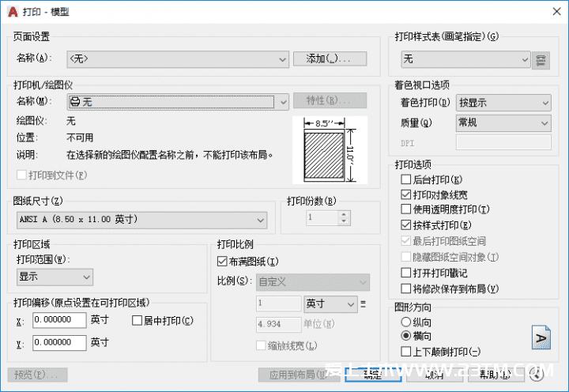Click units field showing 4.934
Image resolution: width=569 pixels, height=392 pixels.
(x=279, y=324)
